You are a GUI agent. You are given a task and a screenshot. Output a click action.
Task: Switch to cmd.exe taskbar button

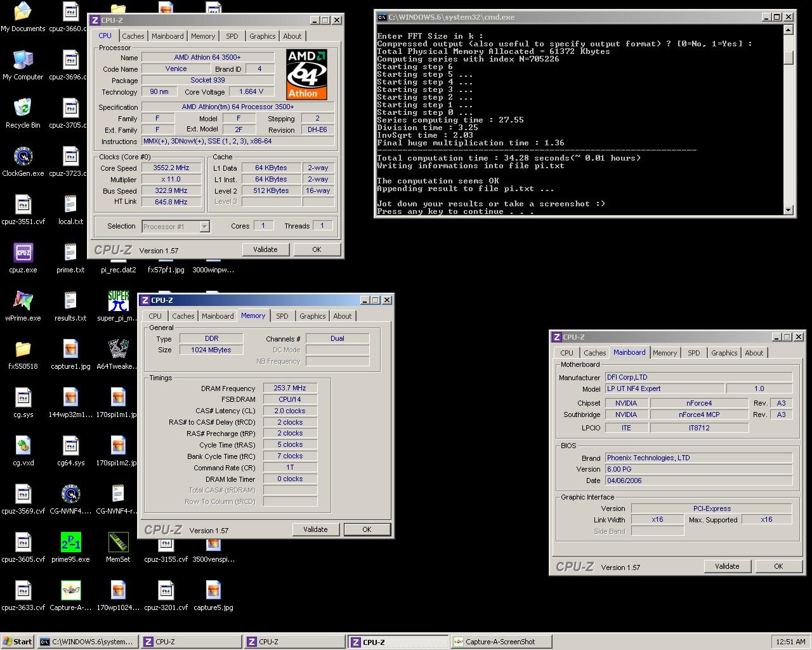coord(87,642)
